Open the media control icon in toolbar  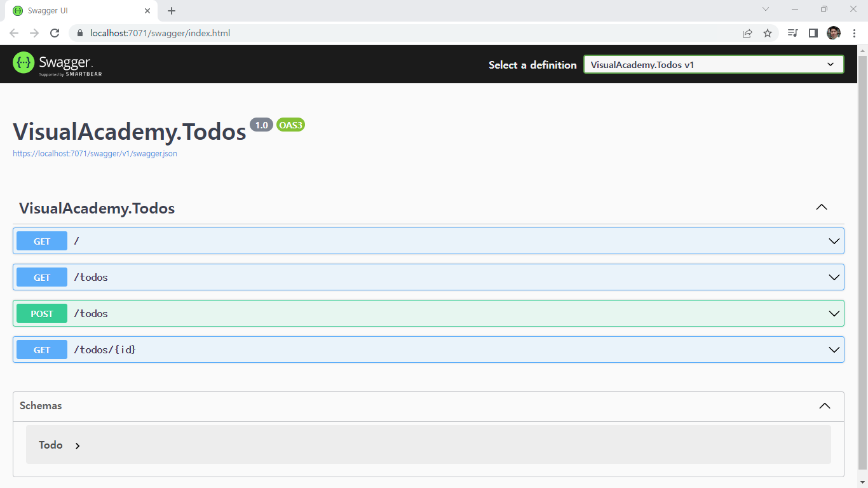pyautogui.click(x=792, y=33)
